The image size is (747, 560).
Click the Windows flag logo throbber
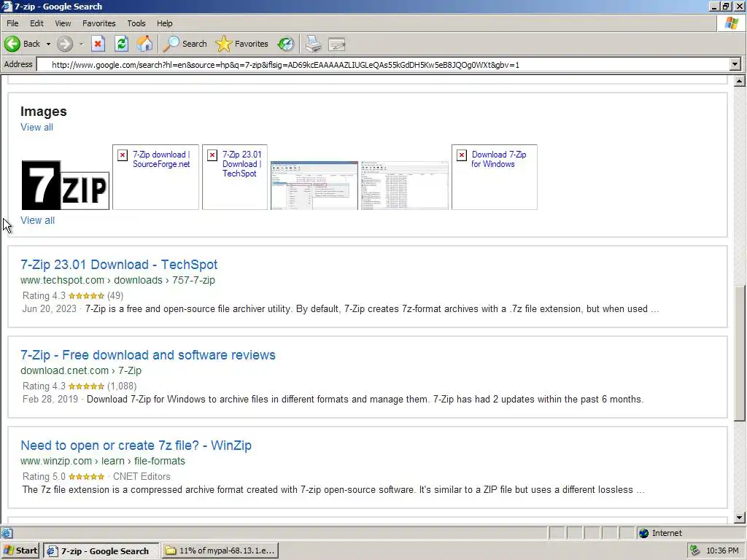[x=731, y=23]
